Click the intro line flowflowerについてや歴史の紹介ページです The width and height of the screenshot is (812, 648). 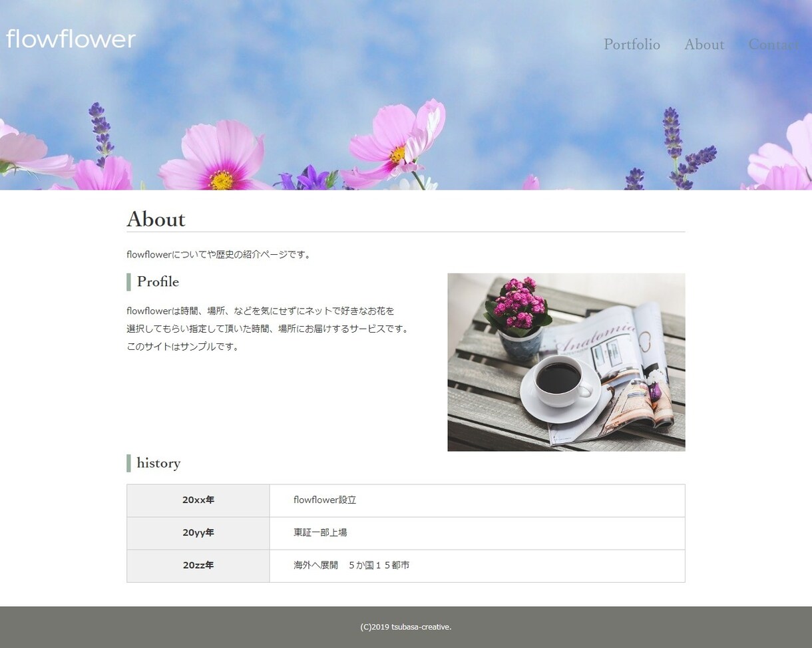click(x=220, y=254)
